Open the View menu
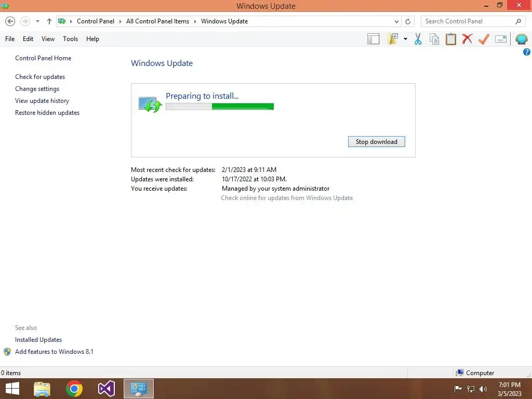Viewport: 532px width, 399px height. pos(48,38)
